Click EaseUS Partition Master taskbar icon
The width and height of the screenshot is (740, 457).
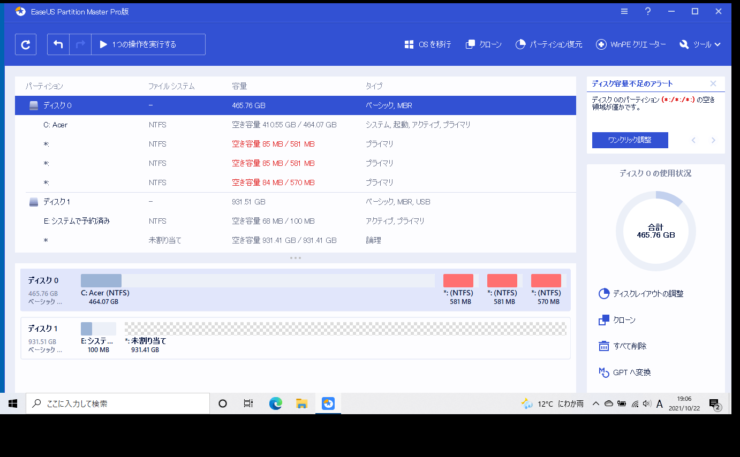tap(328, 404)
